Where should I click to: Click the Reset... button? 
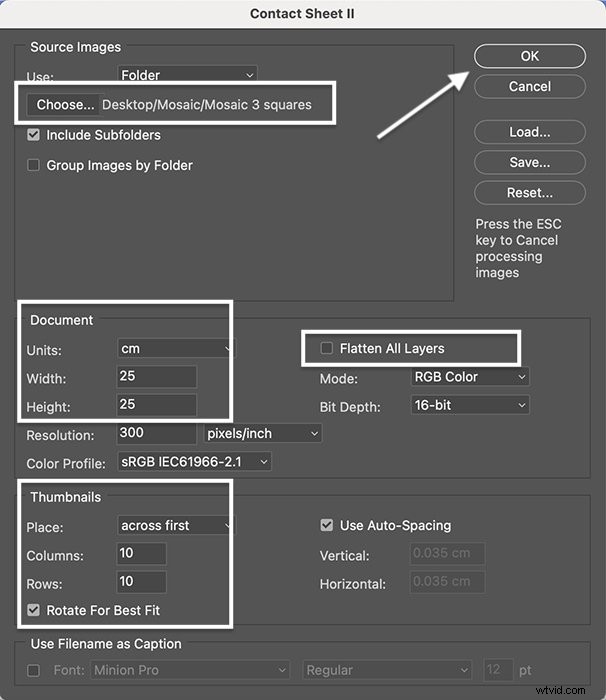[x=529, y=192]
